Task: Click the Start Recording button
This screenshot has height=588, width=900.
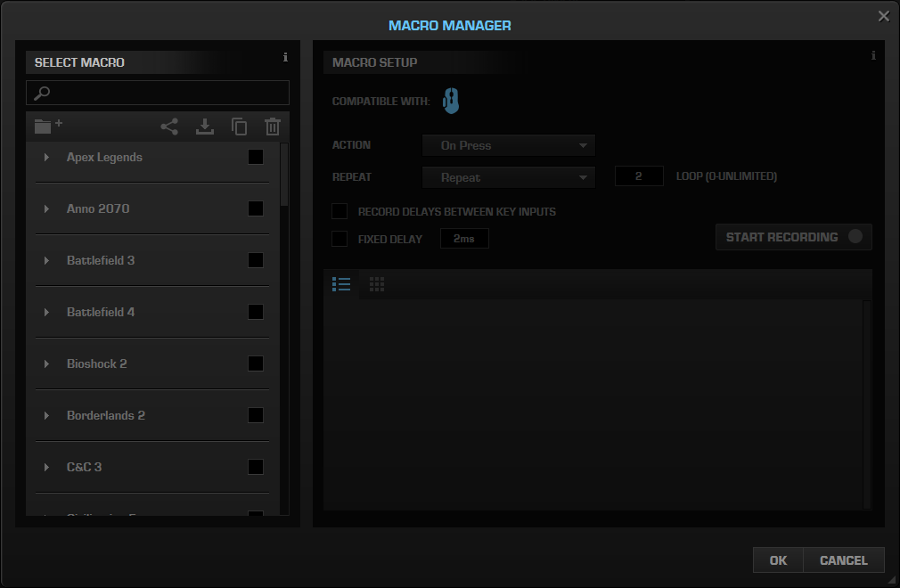Action: point(794,237)
